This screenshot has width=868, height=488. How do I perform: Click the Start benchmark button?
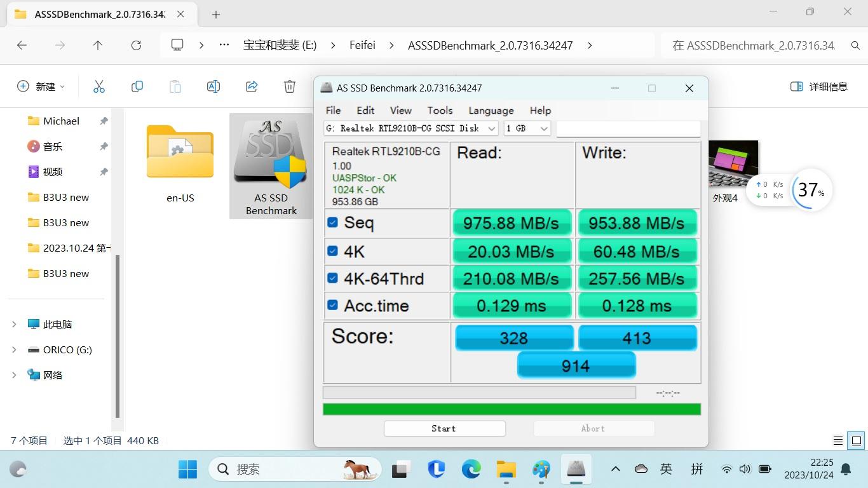click(x=444, y=428)
